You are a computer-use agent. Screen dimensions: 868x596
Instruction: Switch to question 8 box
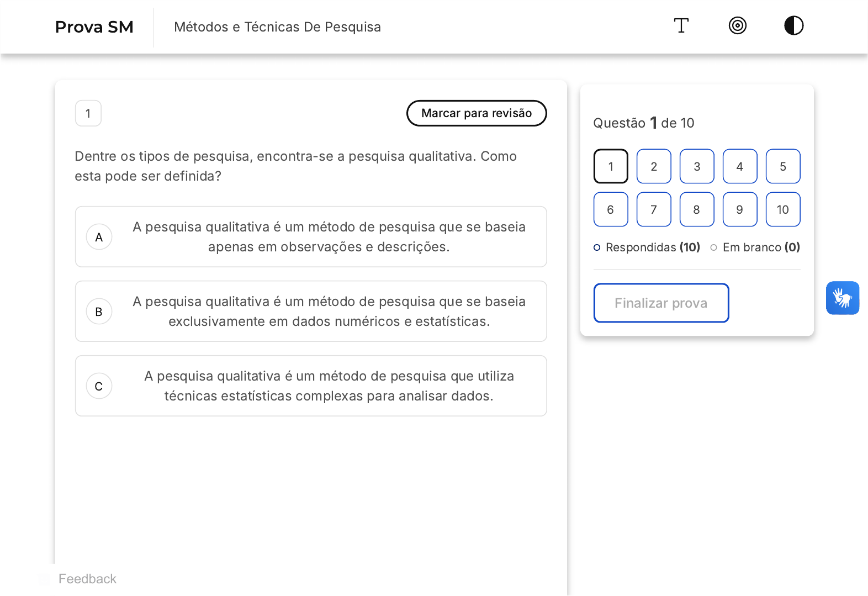pyautogui.click(x=697, y=209)
